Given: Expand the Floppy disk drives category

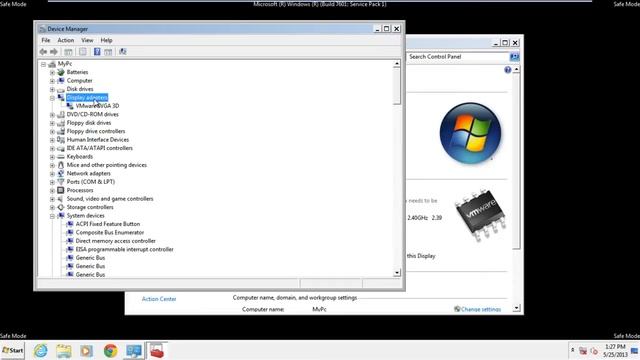Looking at the screenshot, I should coord(52,123).
